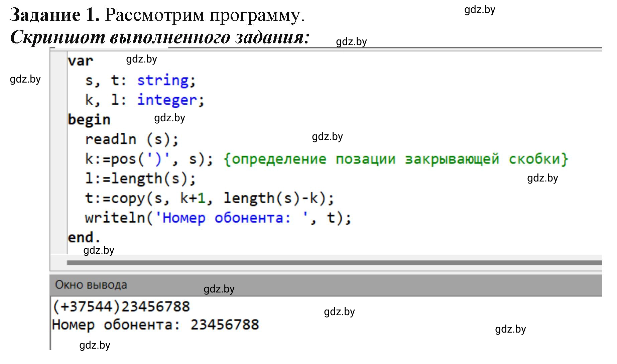The width and height of the screenshot is (617, 364).
Task: Click the writeln 'Номер обонента' line
Action: click(x=218, y=218)
